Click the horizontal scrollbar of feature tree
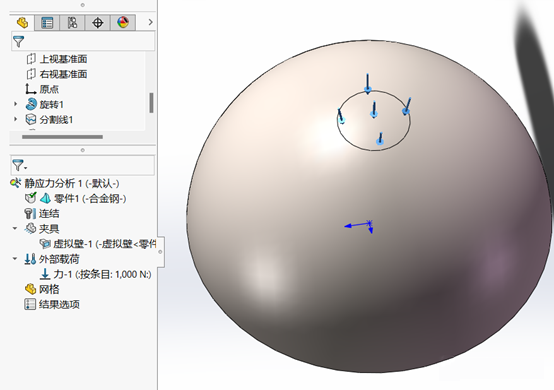 coord(62,137)
